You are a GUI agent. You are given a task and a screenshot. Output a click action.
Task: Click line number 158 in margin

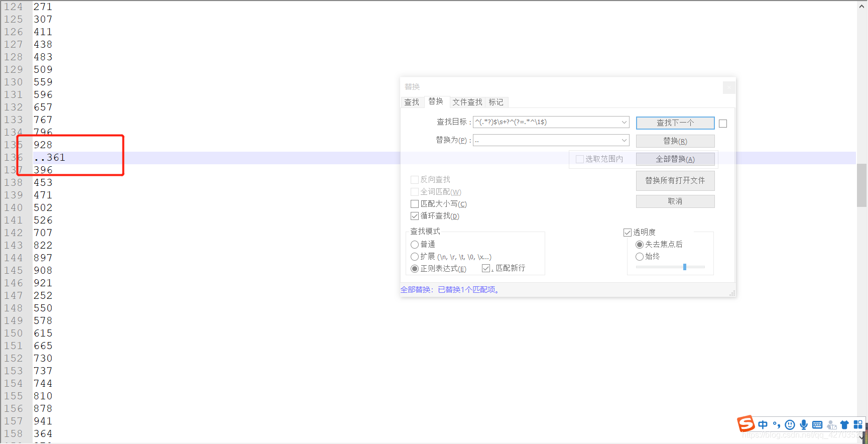pos(14,434)
